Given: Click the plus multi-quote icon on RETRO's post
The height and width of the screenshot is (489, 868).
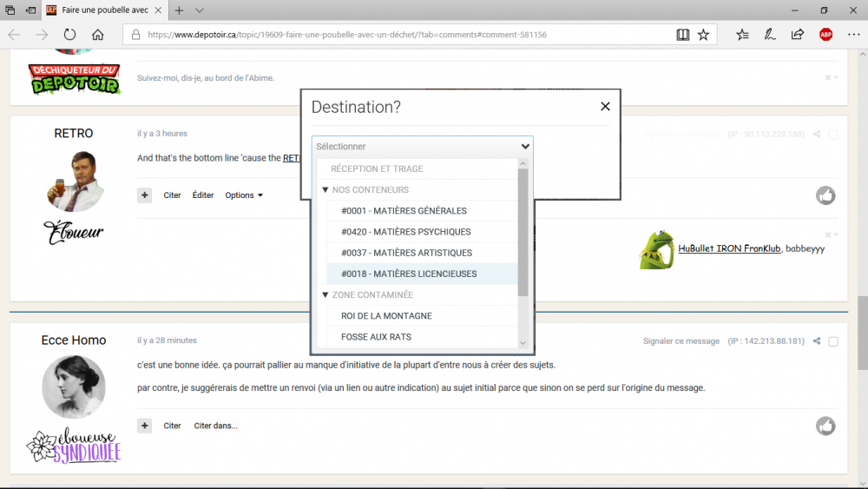Looking at the screenshot, I should [145, 195].
